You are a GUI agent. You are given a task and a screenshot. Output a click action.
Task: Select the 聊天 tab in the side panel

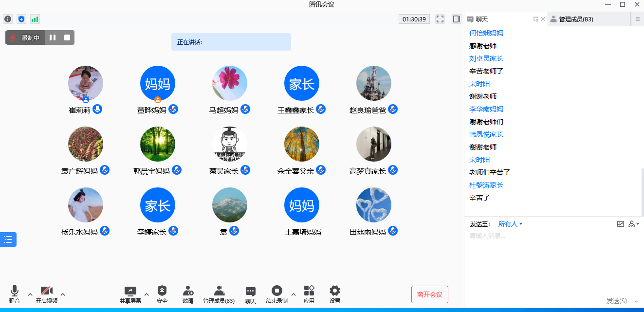point(482,19)
